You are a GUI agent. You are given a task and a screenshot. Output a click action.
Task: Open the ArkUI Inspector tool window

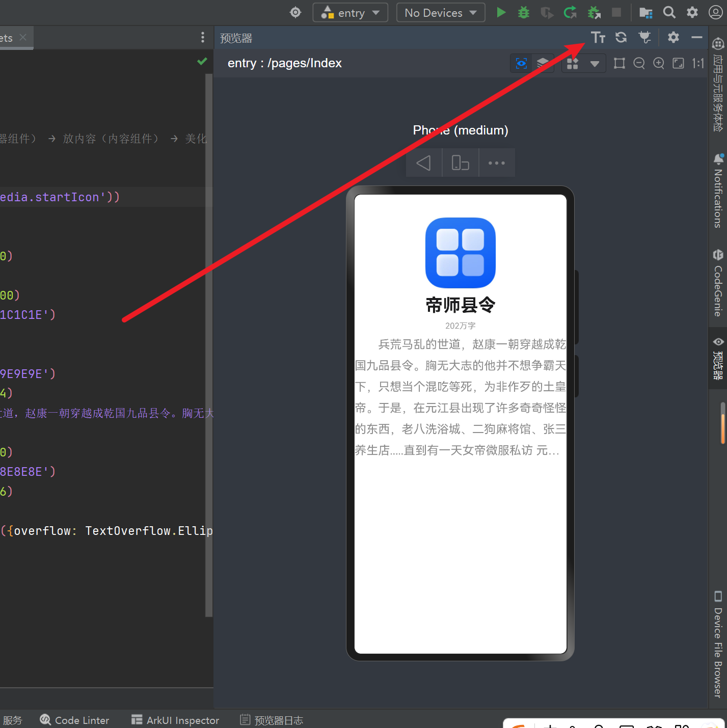pos(175,720)
